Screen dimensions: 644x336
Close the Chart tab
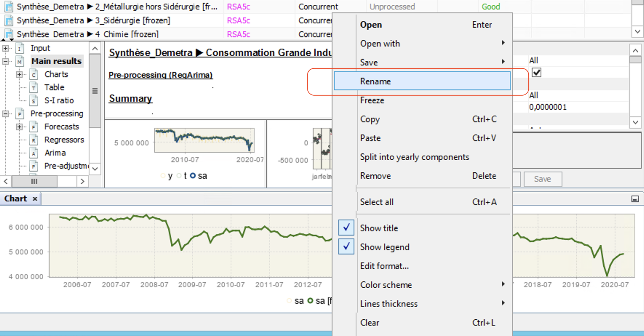(x=35, y=199)
